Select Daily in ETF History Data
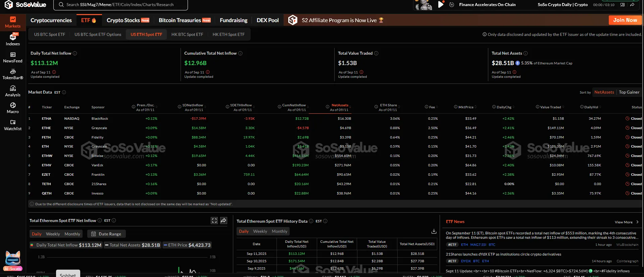Image resolution: width=644 pixels, height=277 pixels. pos(244,231)
